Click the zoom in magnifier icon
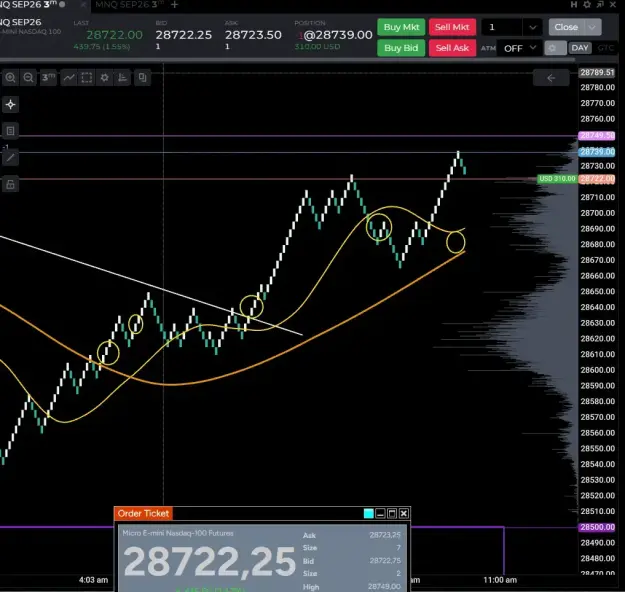This screenshot has width=625, height=592. click(x=10, y=77)
